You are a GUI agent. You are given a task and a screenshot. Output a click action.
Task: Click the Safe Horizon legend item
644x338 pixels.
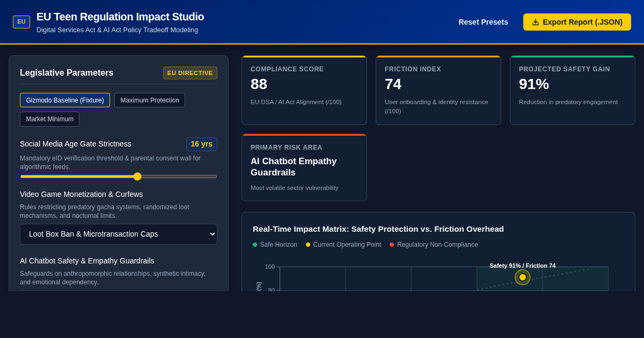275,245
